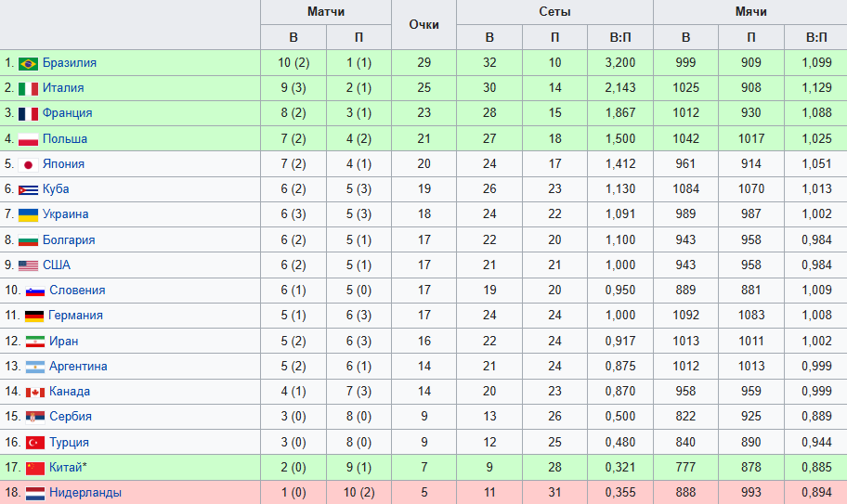Click the Netherlands flag icon
The image size is (847, 504).
coord(34,493)
